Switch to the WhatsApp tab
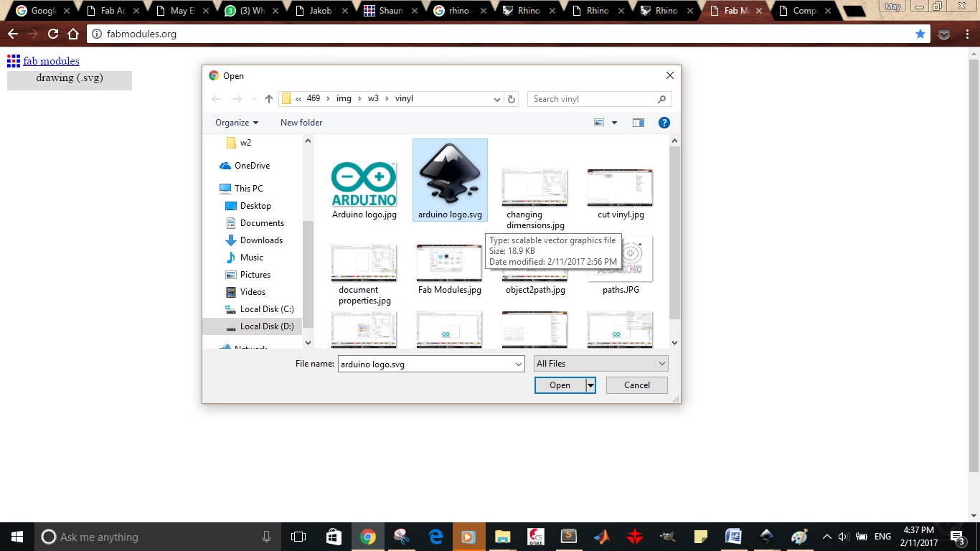The image size is (980, 551). coord(254,11)
